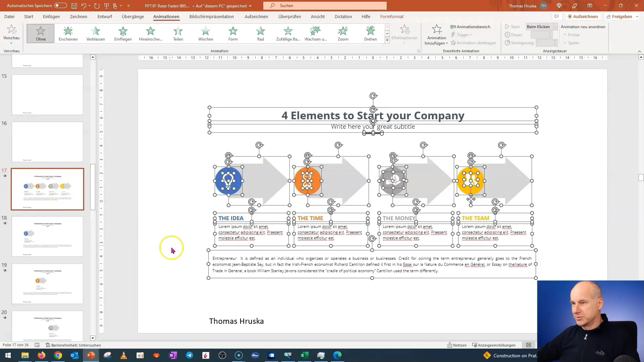The image size is (644, 362).
Task: Click the yellow team icon circle
Action: [471, 181]
